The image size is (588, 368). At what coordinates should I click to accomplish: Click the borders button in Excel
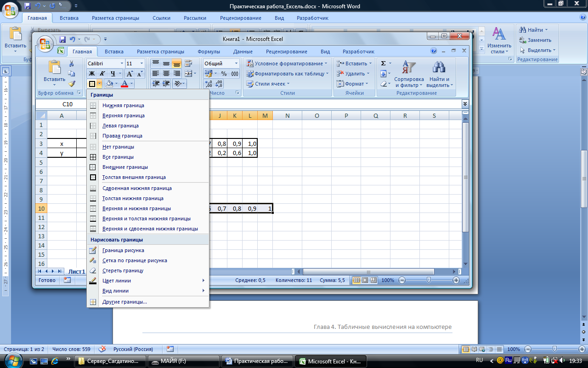point(92,84)
